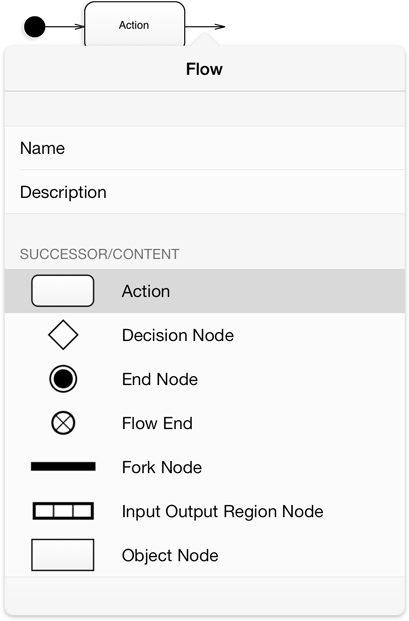The height and width of the screenshot is (621, 409).
Task: Pick the Input Output Region Node icon
Action: (x=63, y=511)
